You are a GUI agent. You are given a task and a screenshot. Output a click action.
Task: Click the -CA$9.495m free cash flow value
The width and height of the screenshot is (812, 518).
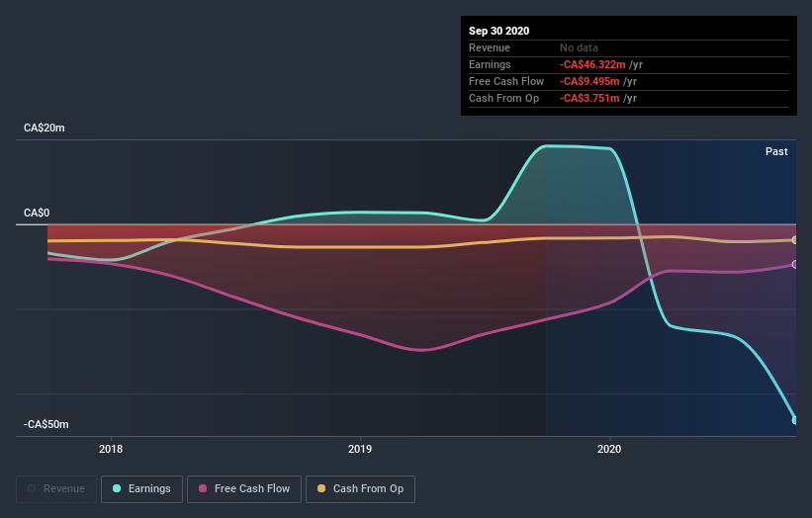589,81
